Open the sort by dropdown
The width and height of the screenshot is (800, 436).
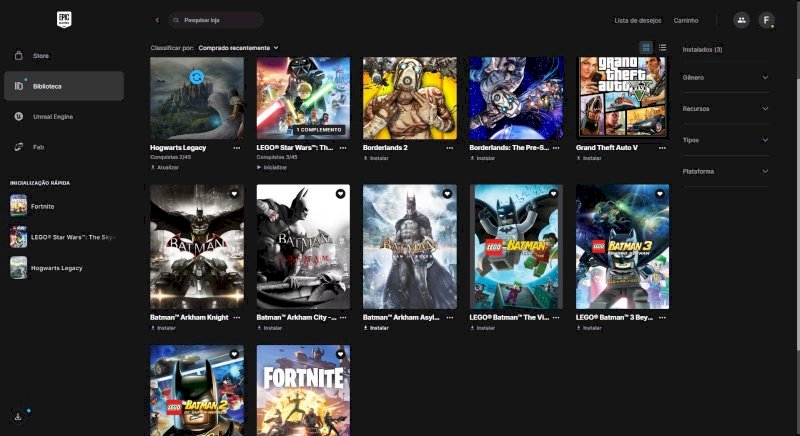(x=238, y=47)
